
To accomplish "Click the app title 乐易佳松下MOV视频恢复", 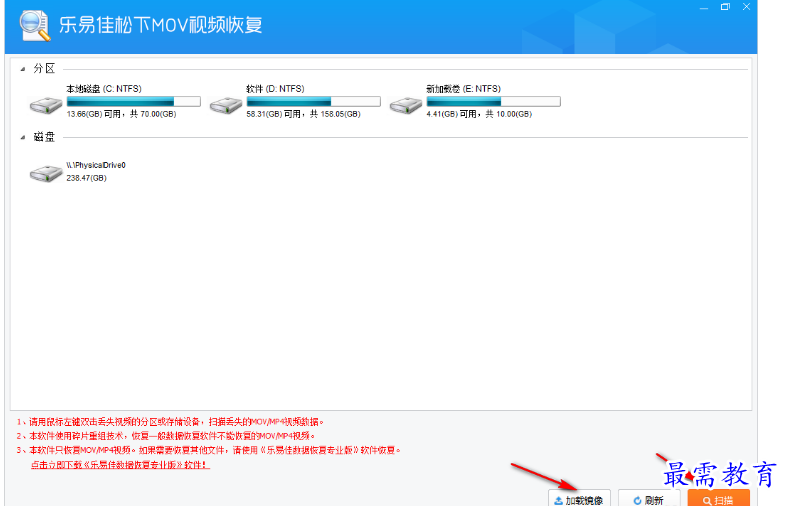I will pyautogui.click(x=161, y=25).
